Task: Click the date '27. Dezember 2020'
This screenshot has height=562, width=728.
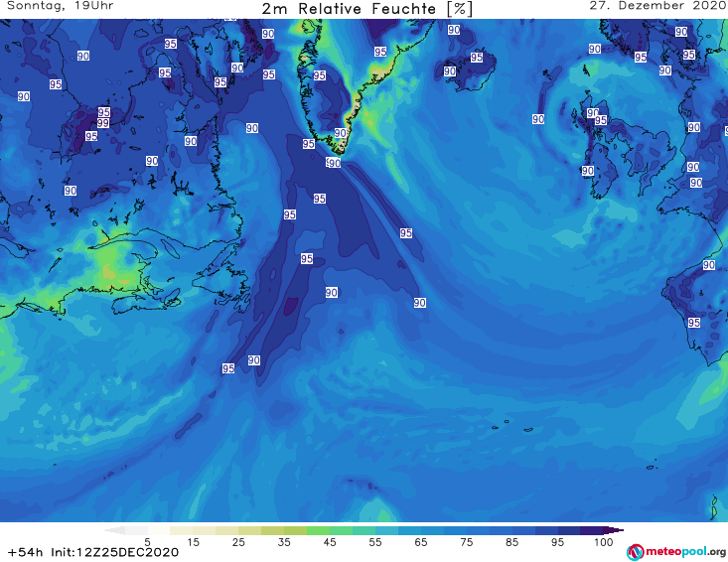Action: pyautogui.click(x=657, y=6)
